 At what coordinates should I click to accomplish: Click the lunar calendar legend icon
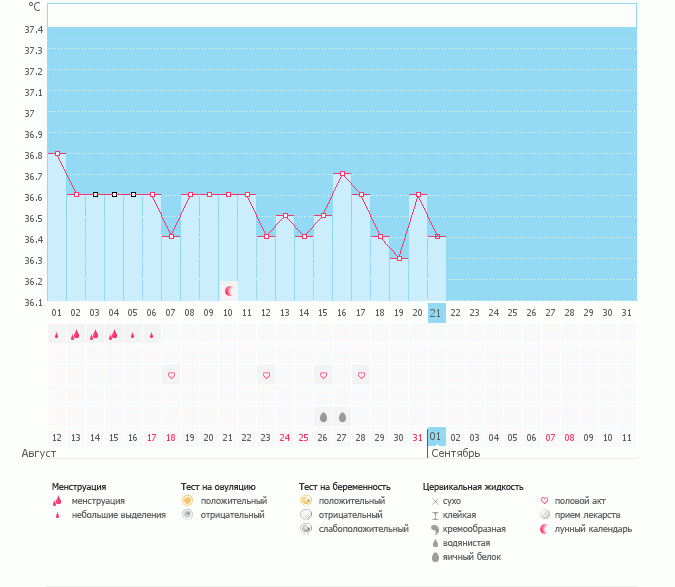[x=545, y=529]
